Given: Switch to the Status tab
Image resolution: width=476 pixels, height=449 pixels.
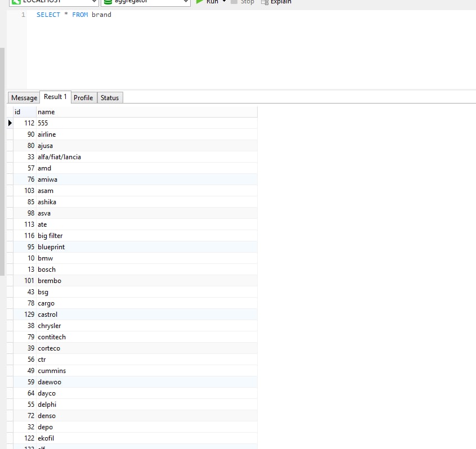Looking at the screenshot, I should (x=110, y=98).
